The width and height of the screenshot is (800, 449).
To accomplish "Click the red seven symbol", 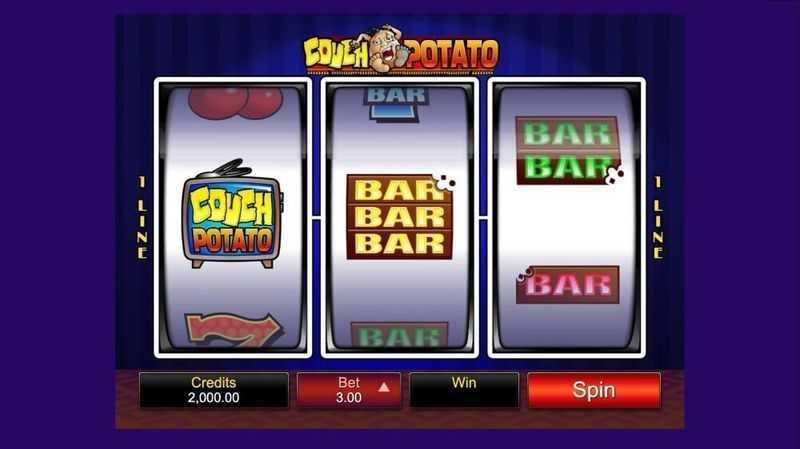I will [233, 329].
